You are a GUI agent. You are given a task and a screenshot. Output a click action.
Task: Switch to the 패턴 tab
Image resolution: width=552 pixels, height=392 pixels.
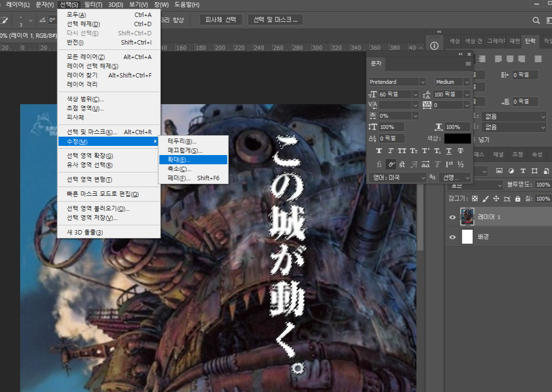[x=514, y=41]
